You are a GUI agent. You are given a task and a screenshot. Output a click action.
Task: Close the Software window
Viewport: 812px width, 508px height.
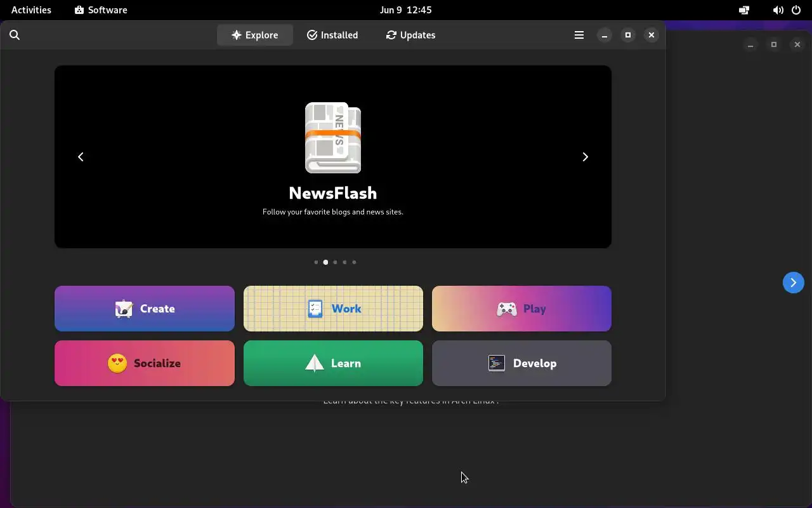click(652, 35)
